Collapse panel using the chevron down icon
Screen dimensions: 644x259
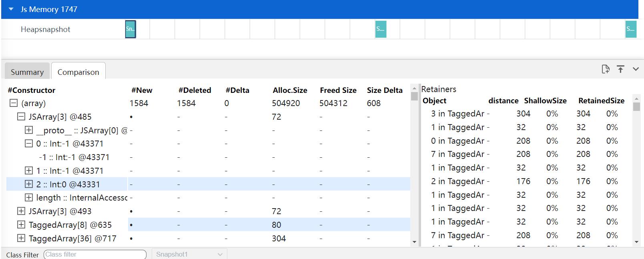tap(636, 69)
